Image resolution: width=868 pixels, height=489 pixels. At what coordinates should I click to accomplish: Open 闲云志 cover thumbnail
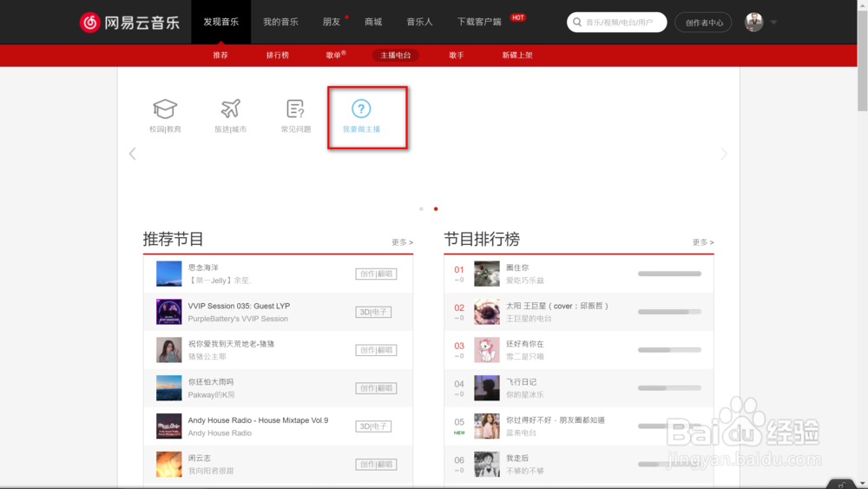pos(169,464)
